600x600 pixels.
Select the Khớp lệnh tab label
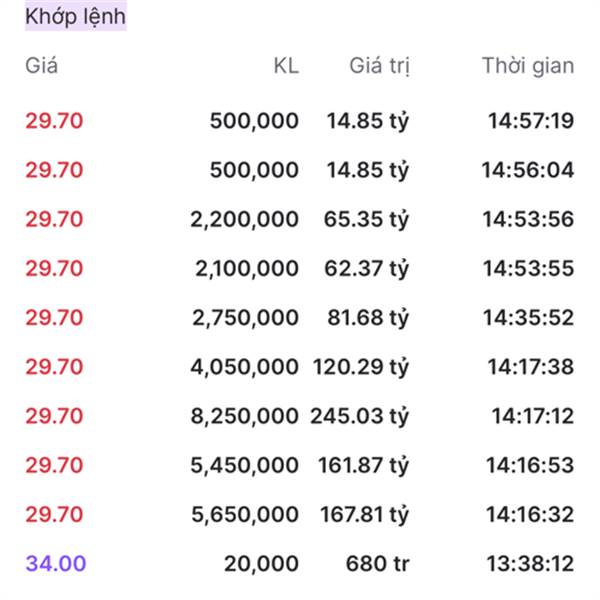coord(75,17)
